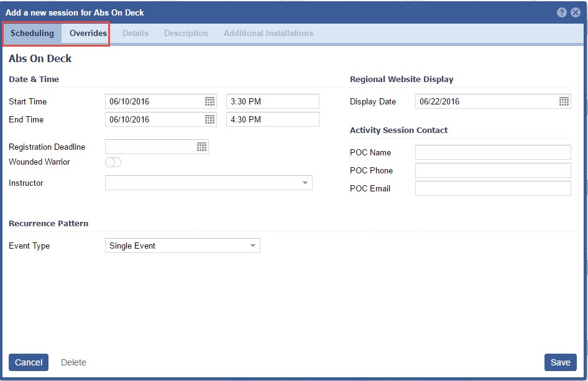Select the Scheduling tab
This screenshot has height=381, width=588.
coord(32,34)
